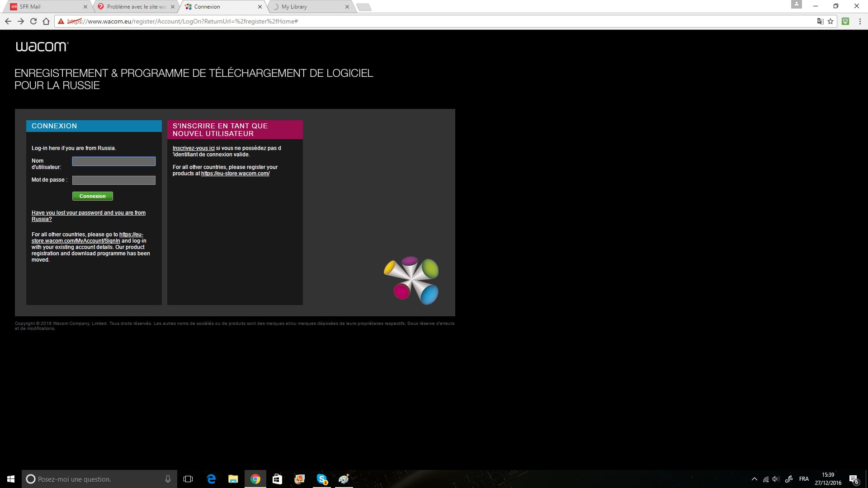Click the S'INSCRIRE EN TANT QUE NOUVEL UTILISATEUR header
Image resolution: width=868 pixels, height=488 pixels.
[235, 130]
